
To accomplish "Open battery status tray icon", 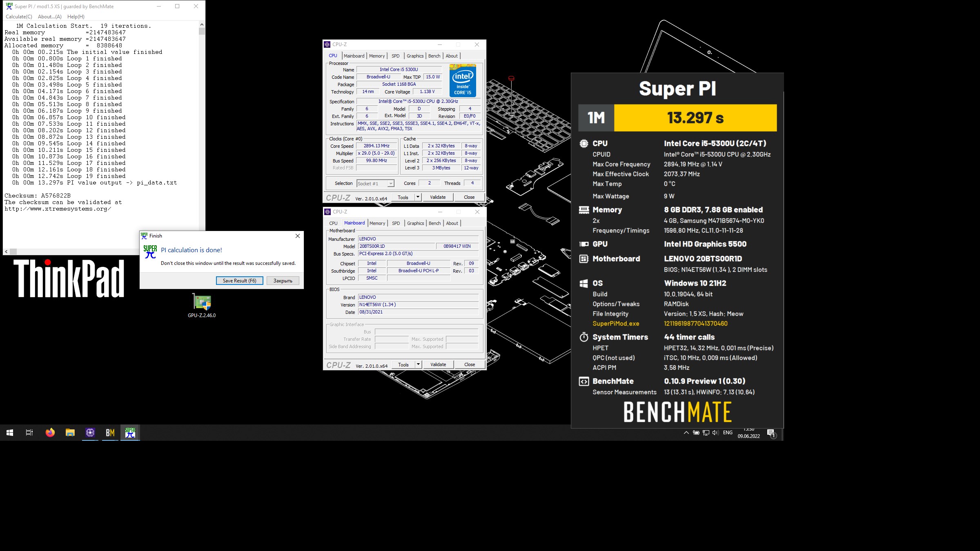I will [x=696, y=433].
